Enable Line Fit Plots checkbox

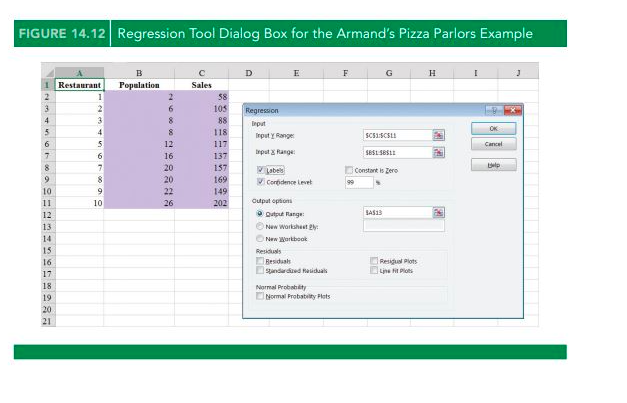[374, 271]
